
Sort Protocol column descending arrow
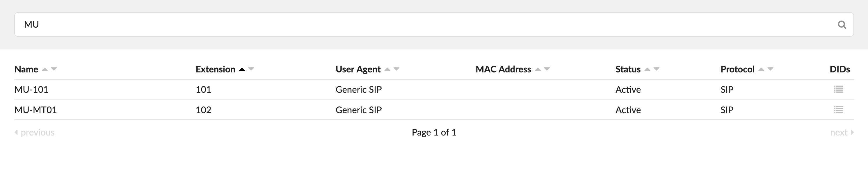pos(770,69)
